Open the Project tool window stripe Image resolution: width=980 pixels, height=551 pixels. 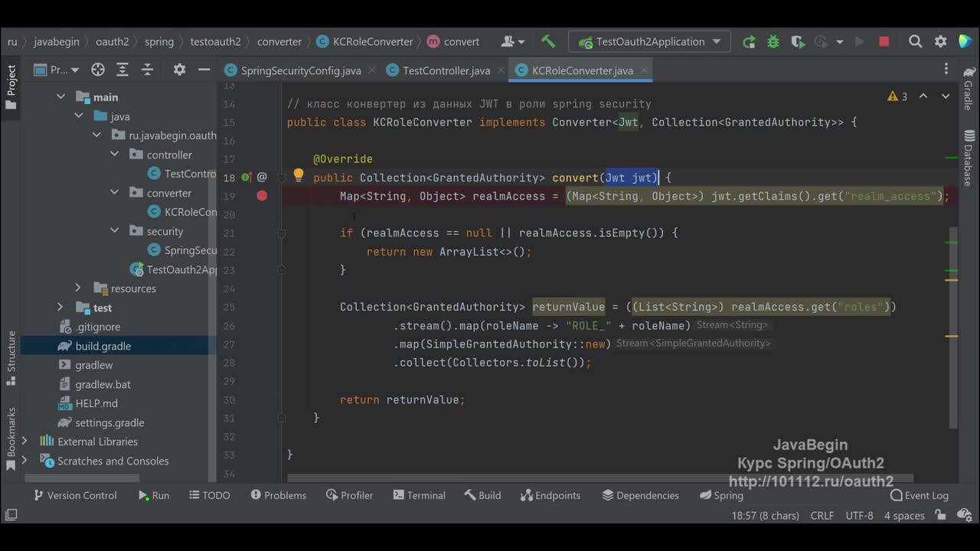click(11, 86)
